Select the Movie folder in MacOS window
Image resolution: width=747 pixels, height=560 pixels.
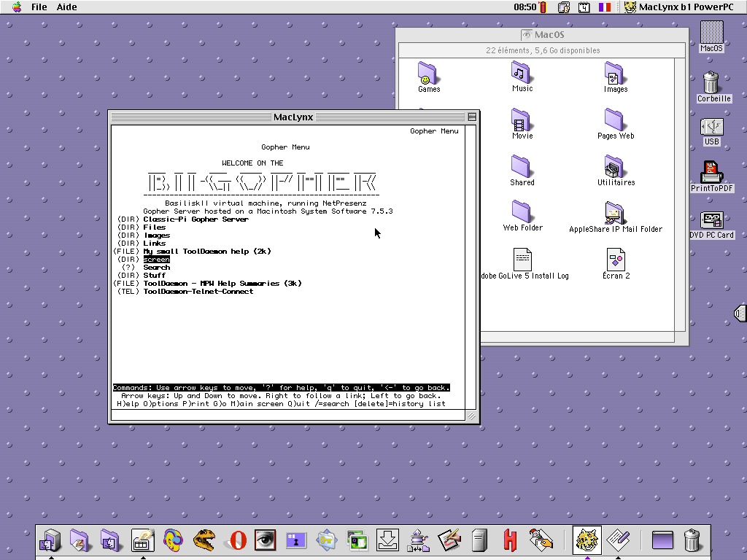522,123
